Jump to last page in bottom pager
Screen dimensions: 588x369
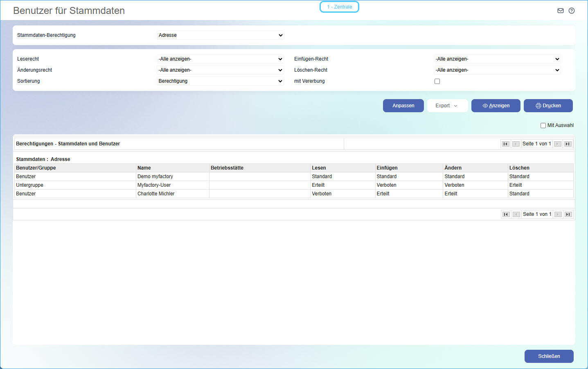pos(568,214)
